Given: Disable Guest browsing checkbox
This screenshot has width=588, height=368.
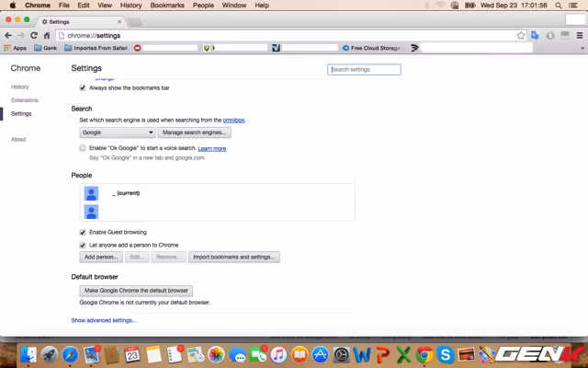Looking at the screenshot, I should pos(83,232).
